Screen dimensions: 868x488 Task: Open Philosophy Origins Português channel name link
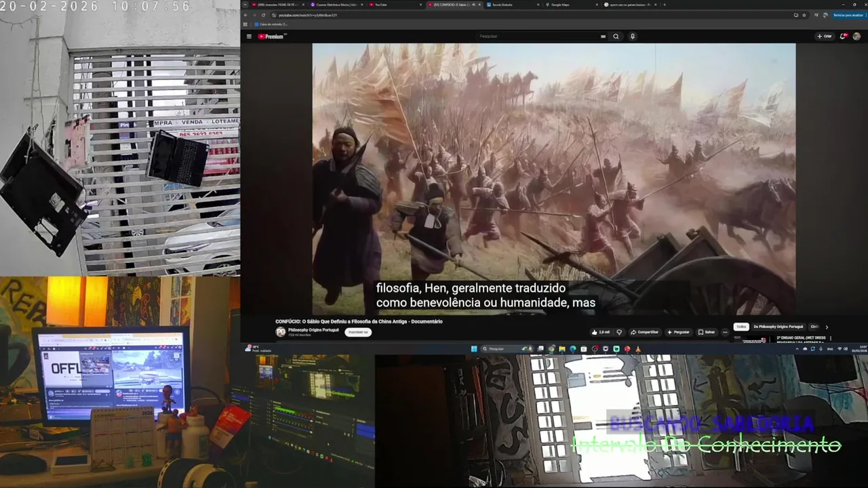point(313,330)
